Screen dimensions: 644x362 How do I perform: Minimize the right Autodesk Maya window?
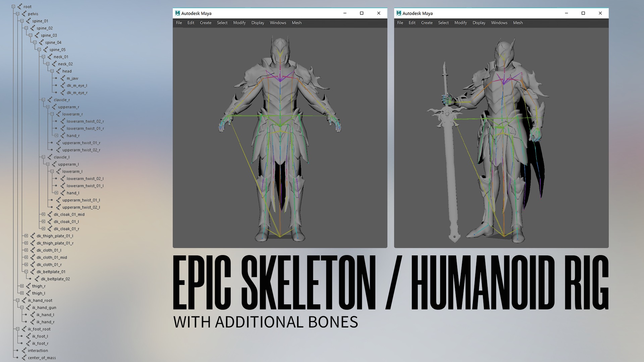567,13
